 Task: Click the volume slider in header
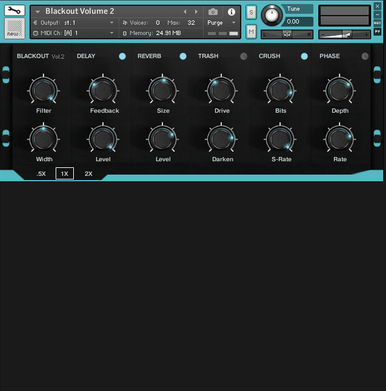coord(344,34)
